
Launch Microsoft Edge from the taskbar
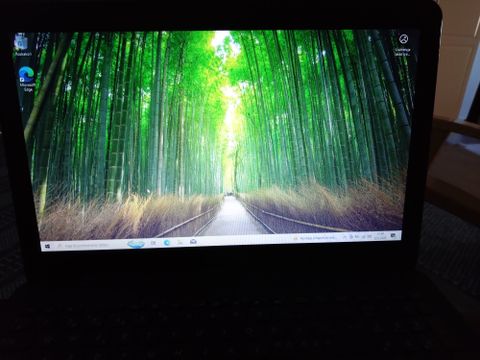tap(167, 242)
